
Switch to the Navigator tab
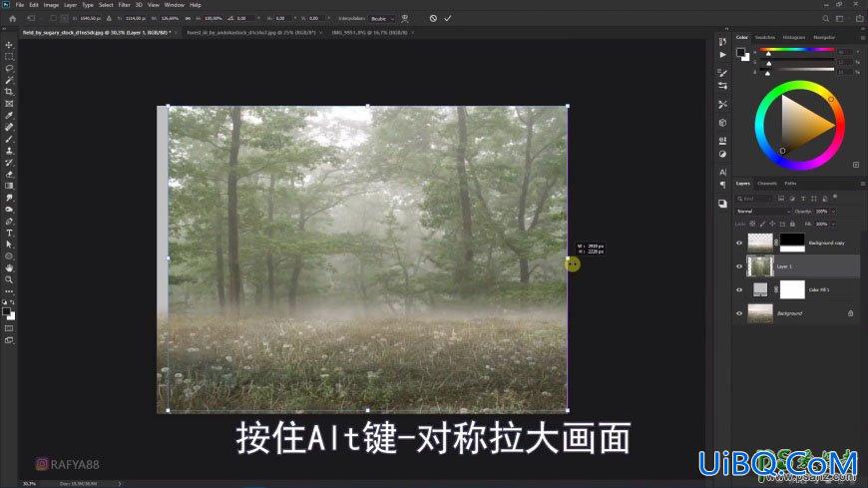click(x=824, y=37)
